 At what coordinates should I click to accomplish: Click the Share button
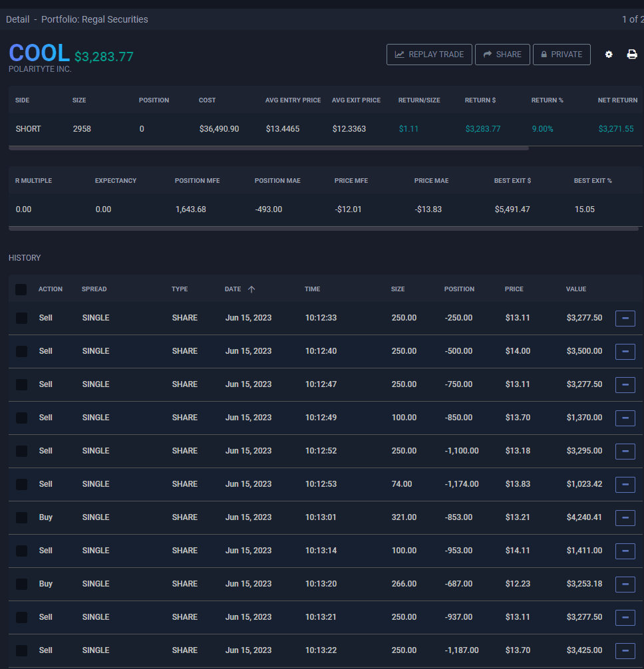(502, 55)
